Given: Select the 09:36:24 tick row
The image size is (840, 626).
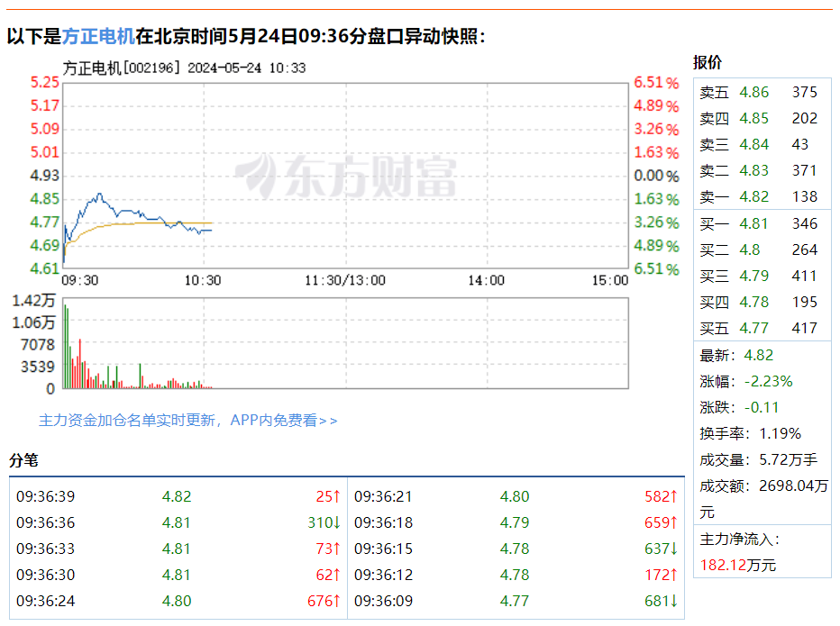Looking at the screenshot, I should click(178, 602).
